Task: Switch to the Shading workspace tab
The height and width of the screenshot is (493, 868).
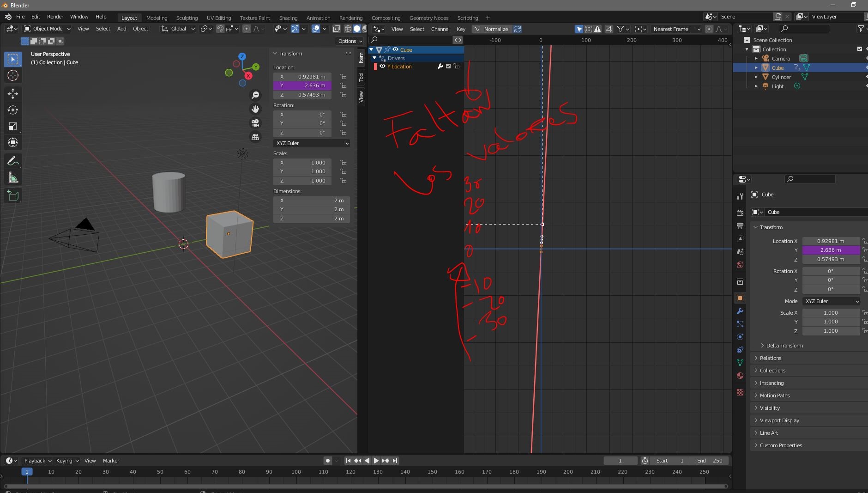Action: tap(288, 18)
